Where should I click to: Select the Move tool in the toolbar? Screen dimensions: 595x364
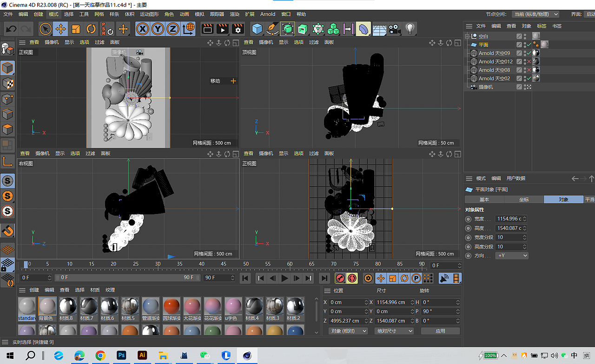click(61, 29)
